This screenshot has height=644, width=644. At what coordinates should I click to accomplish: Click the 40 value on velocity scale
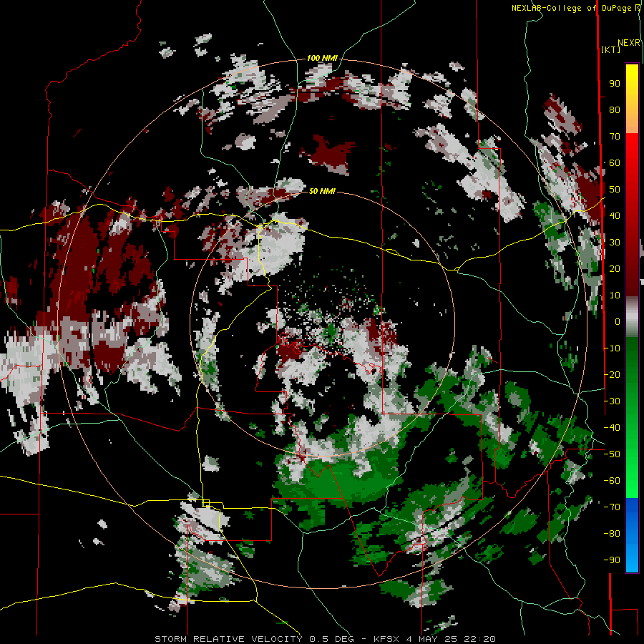[x=615, y=216]
